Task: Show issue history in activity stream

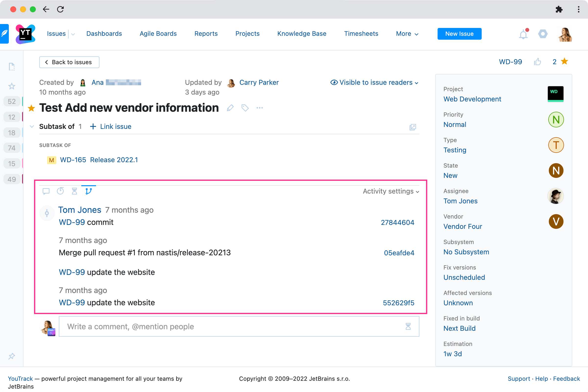Action: click(60, 191)
